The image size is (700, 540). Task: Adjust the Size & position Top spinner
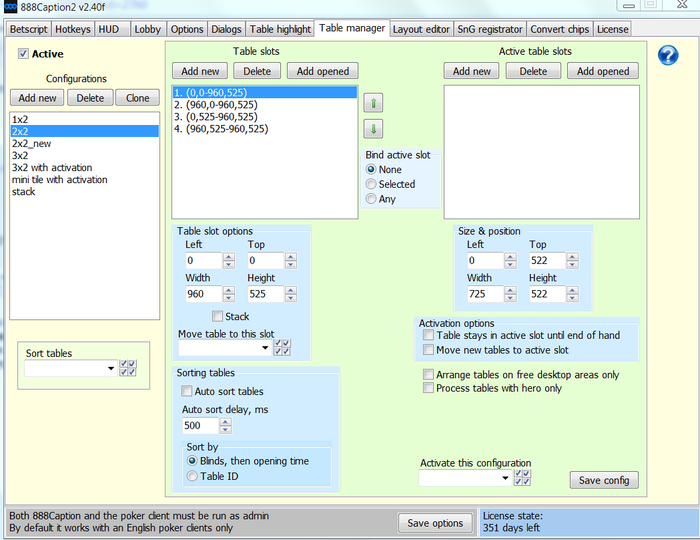[573, 261]
